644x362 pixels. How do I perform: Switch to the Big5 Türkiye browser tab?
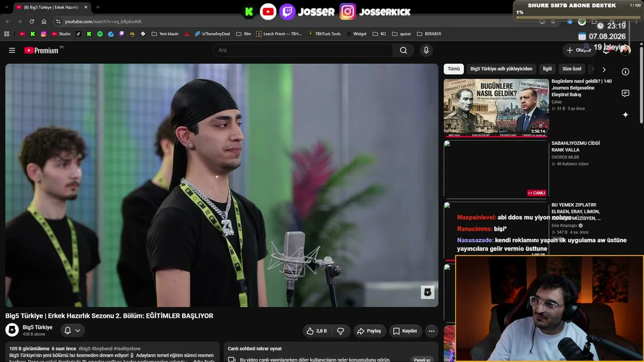[x=52, y=8]
